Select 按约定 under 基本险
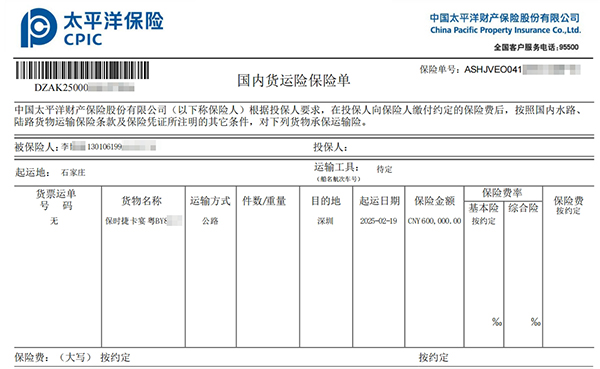 [484, 221]
